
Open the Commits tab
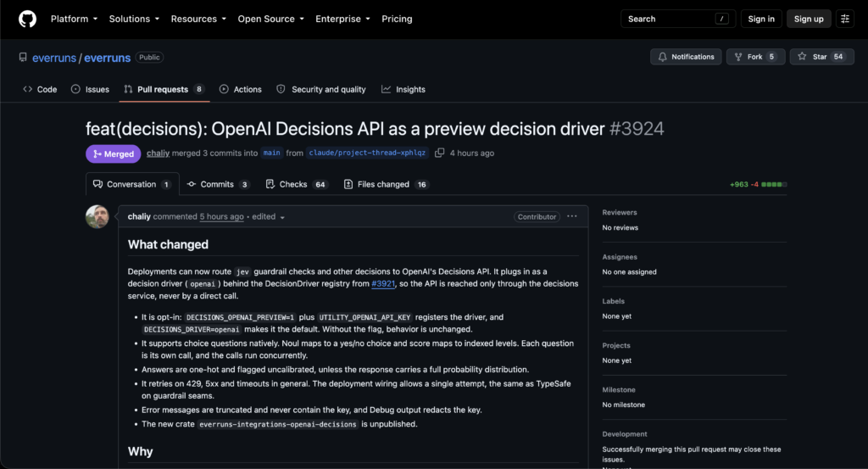point(218,184)
